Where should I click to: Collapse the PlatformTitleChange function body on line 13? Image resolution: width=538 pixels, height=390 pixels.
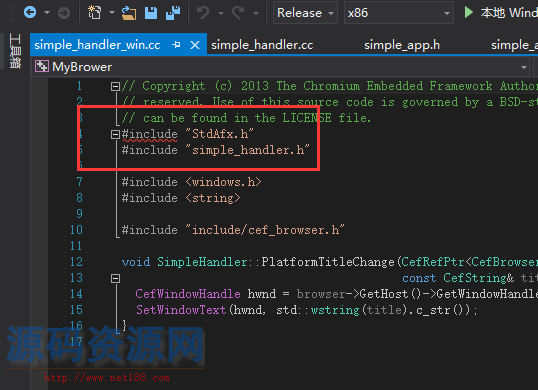tap(115, 278)
